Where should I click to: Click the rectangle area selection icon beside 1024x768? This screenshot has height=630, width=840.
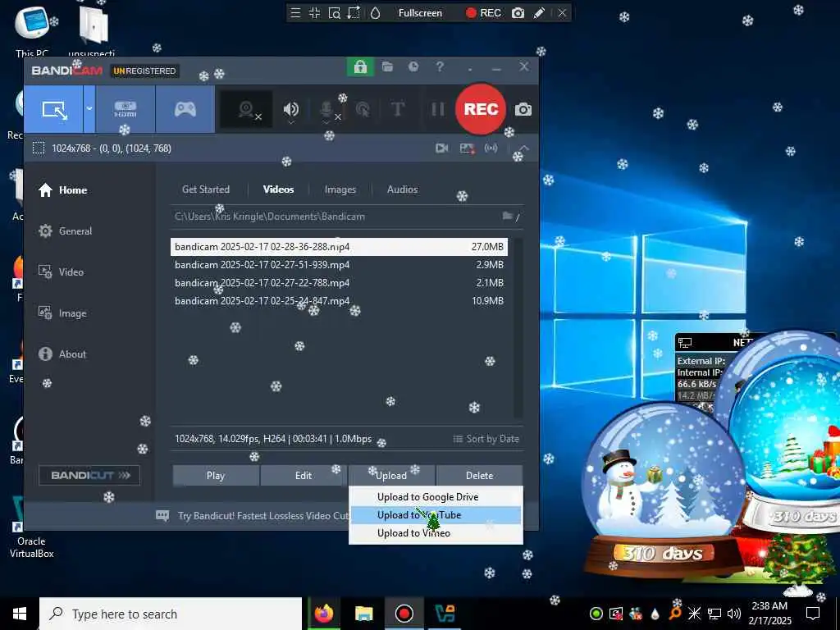39,148
